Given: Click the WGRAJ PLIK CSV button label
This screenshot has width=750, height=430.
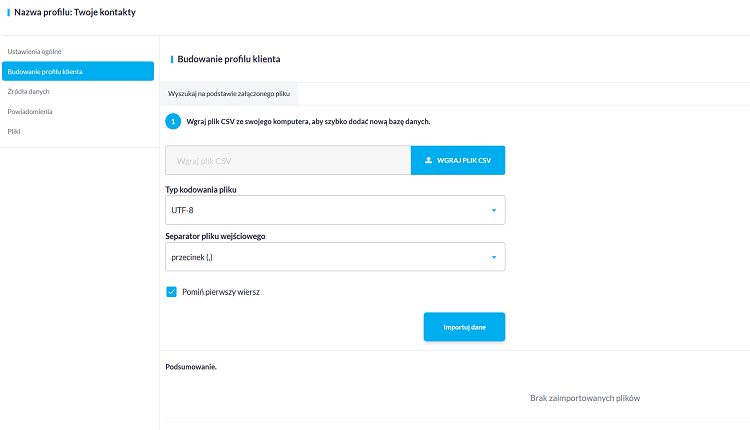Looking at the screenshot, I should [x=464, y=160].
